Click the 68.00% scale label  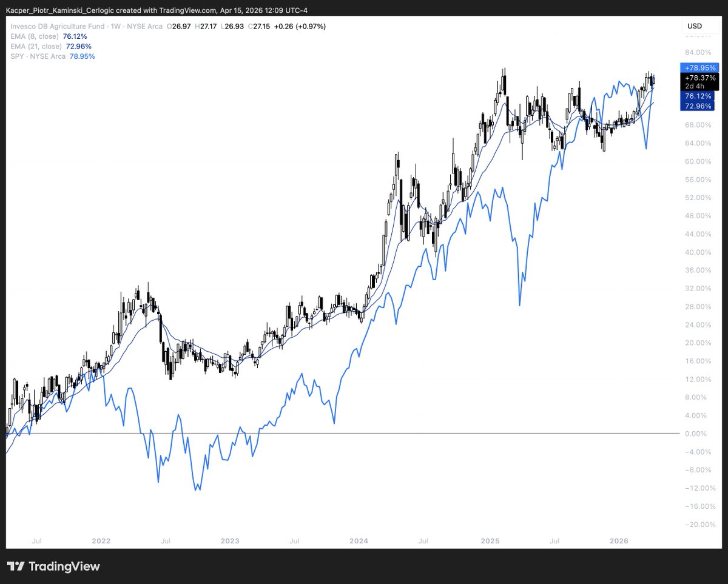(x=698, y=125)
